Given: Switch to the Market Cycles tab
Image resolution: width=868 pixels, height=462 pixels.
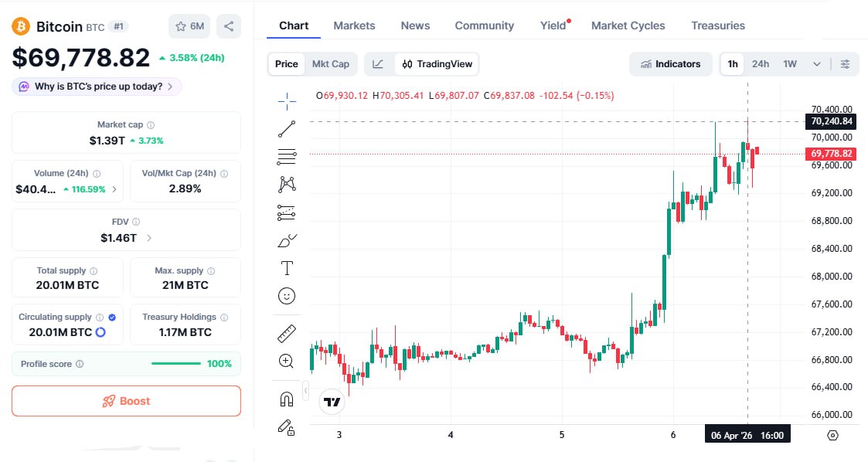Looking at the screenshot, I should point(628,25).
